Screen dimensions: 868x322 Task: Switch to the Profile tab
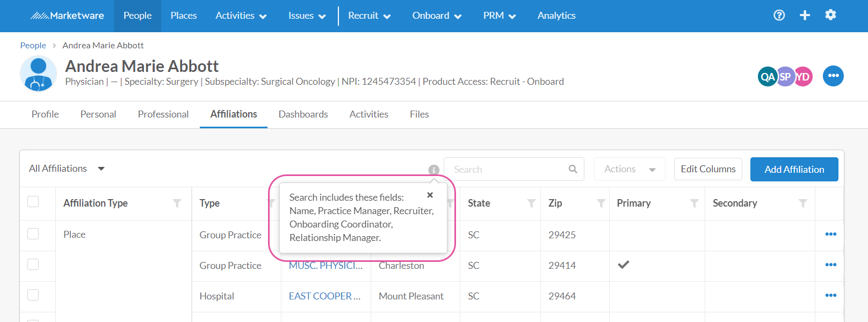pyautogui.click(x=45, y=114)
